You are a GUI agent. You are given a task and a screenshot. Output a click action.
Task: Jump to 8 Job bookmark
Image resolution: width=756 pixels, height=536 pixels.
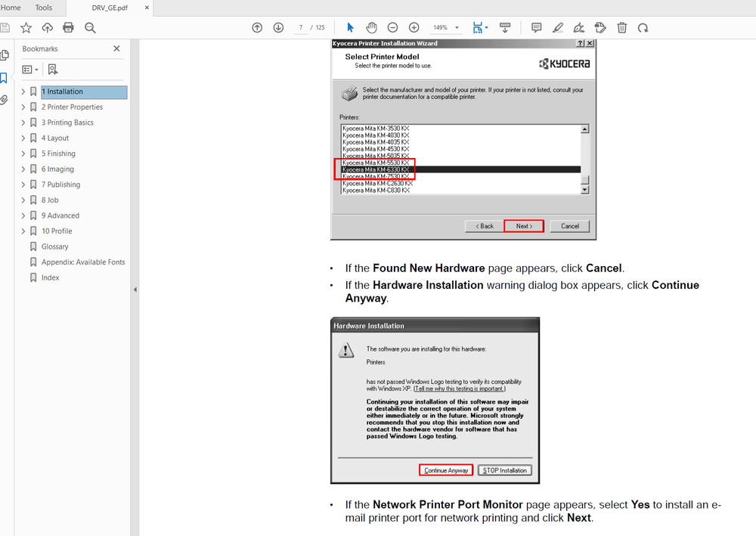(50, 200)
